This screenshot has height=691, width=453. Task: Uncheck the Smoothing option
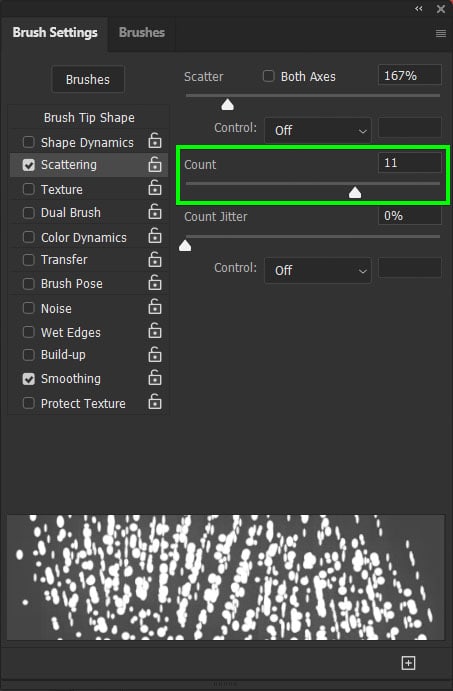point(29,379)
